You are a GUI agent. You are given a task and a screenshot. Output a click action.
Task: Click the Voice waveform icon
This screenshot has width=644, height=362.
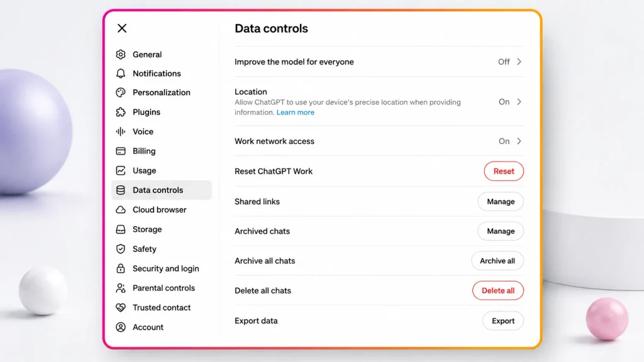(121, 131)
